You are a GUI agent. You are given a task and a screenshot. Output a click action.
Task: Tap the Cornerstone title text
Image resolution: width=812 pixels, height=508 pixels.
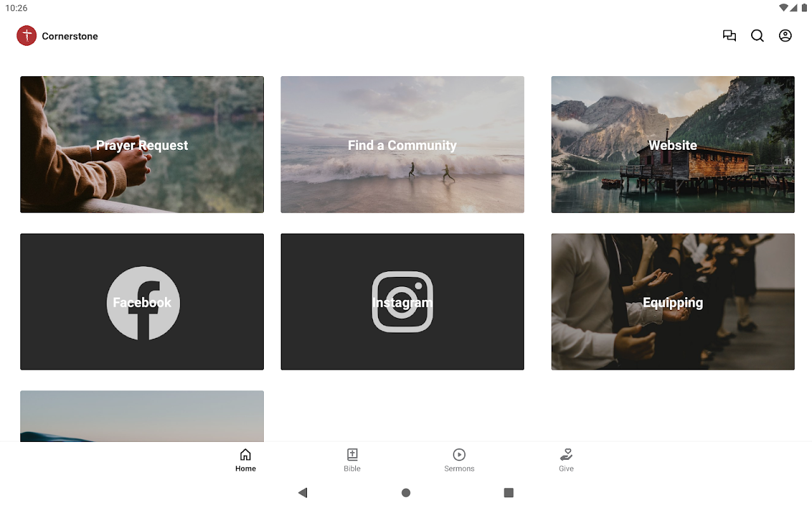coord(70,36)
